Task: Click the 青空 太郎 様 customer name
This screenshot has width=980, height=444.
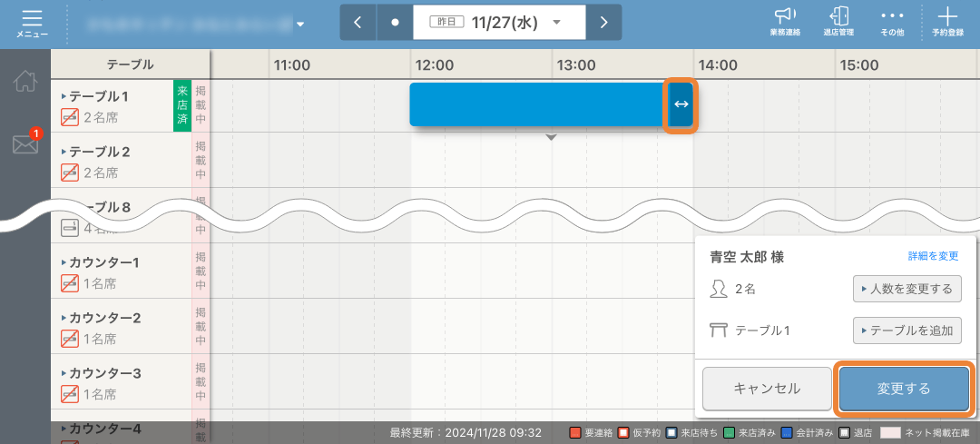Action: pos(747,256)
